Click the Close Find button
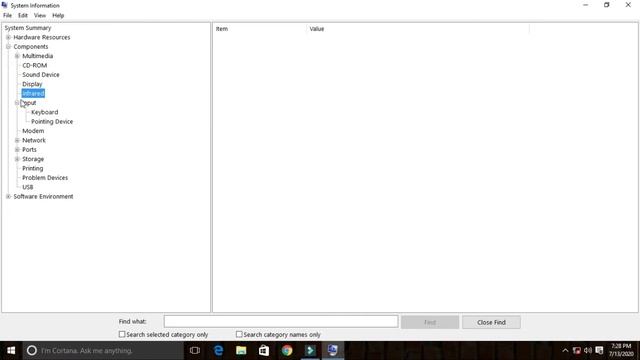This screenshot has width=640, height=360. [x=491, y=322]
